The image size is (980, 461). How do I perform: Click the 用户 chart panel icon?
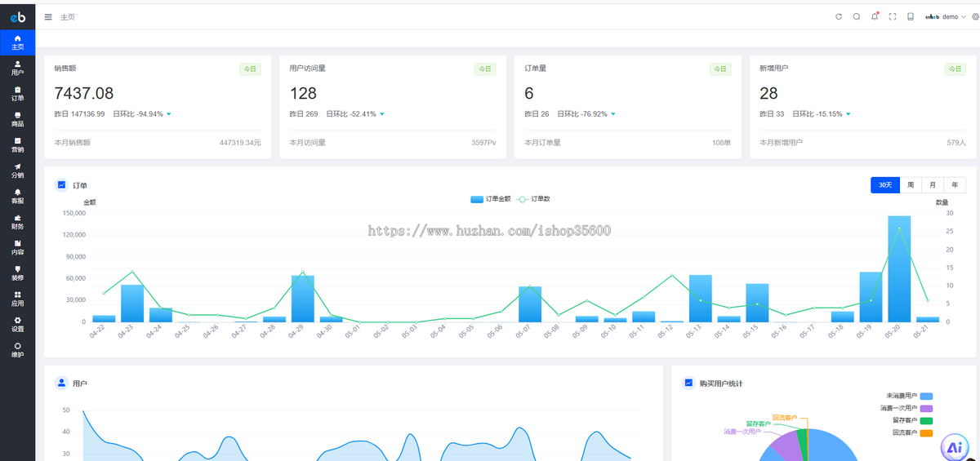pyautogui.click(x=61, y=383)
